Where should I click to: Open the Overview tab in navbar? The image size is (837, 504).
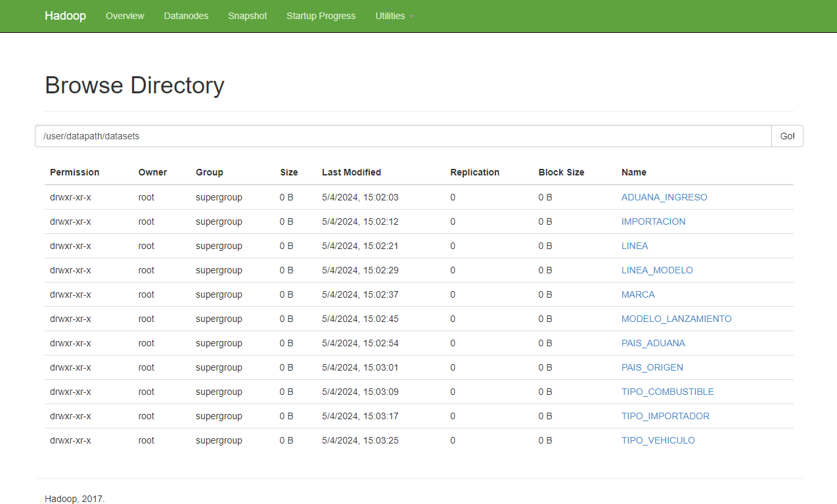pos(125,16)
